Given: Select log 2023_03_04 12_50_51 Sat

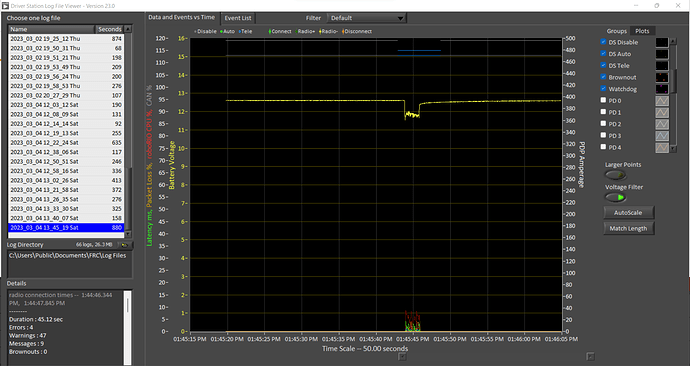Looking at the screenshot, I should tap(66, 161).
